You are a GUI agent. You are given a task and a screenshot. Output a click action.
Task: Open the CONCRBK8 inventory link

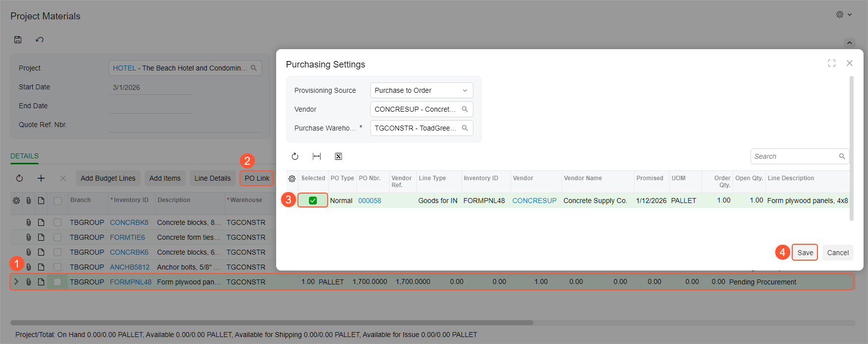[129, 222]
